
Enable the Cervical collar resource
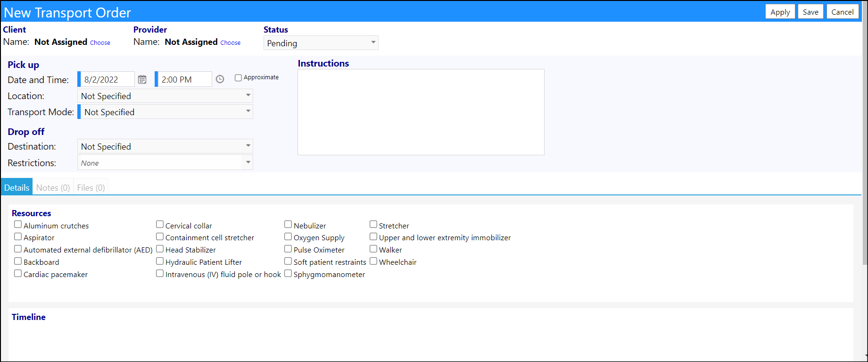click(x=160, y=224)
